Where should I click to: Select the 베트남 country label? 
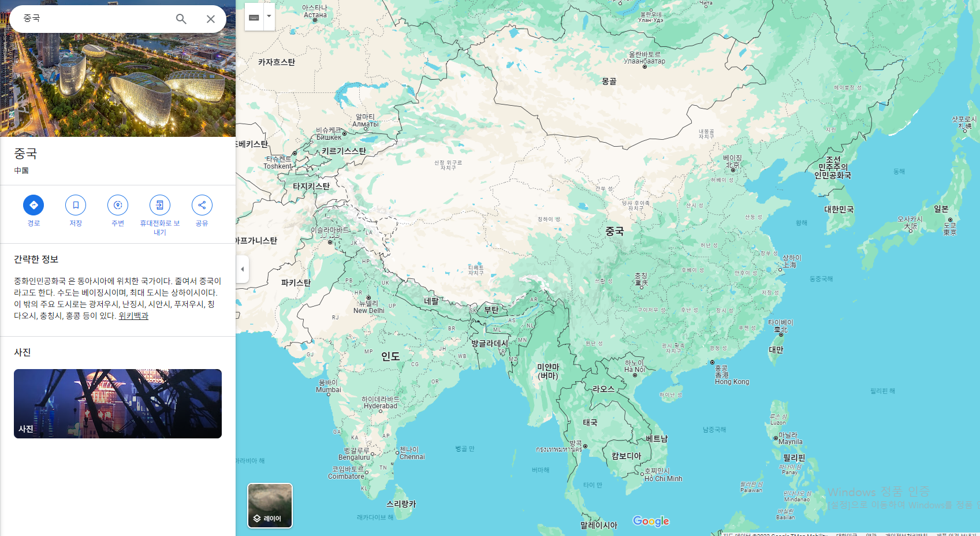(657, 439)
